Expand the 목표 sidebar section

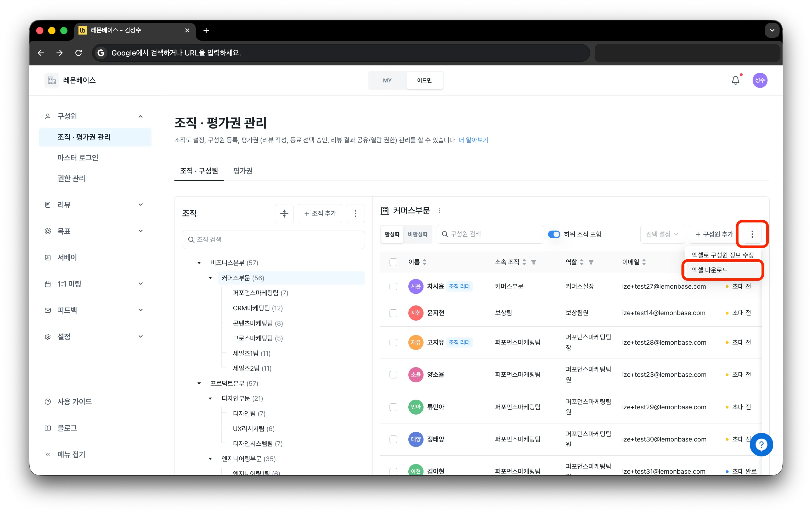point(141,231)
